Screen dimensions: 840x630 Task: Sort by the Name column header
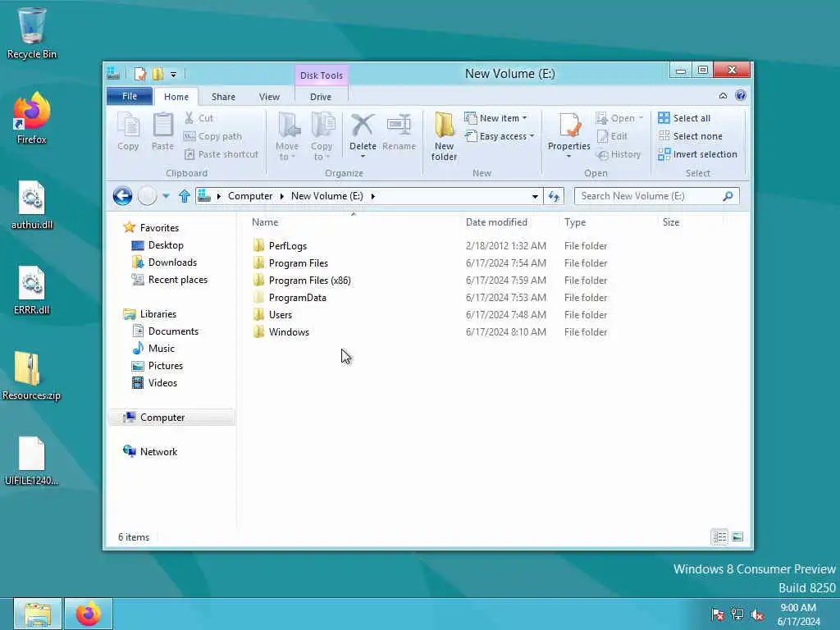265,222
